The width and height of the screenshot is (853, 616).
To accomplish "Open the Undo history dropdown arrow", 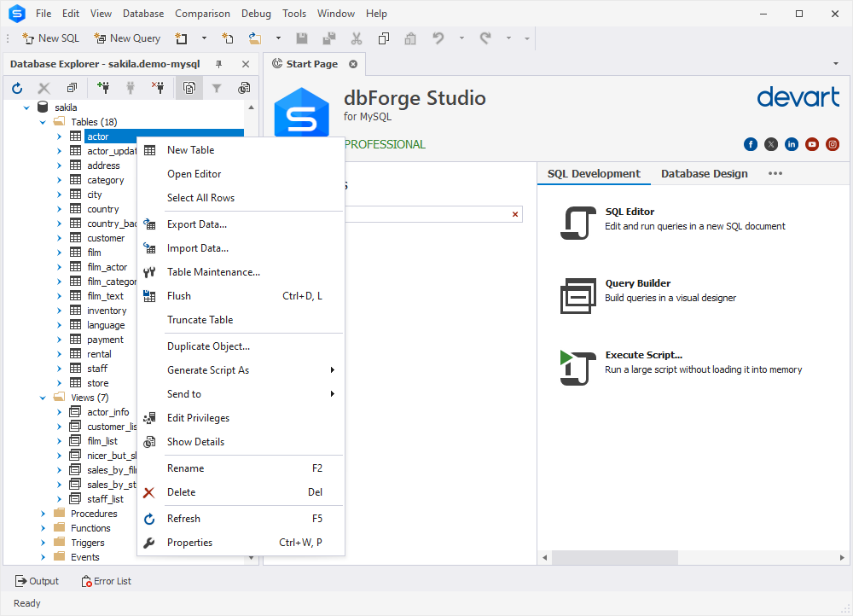I will tap(461, 38).
